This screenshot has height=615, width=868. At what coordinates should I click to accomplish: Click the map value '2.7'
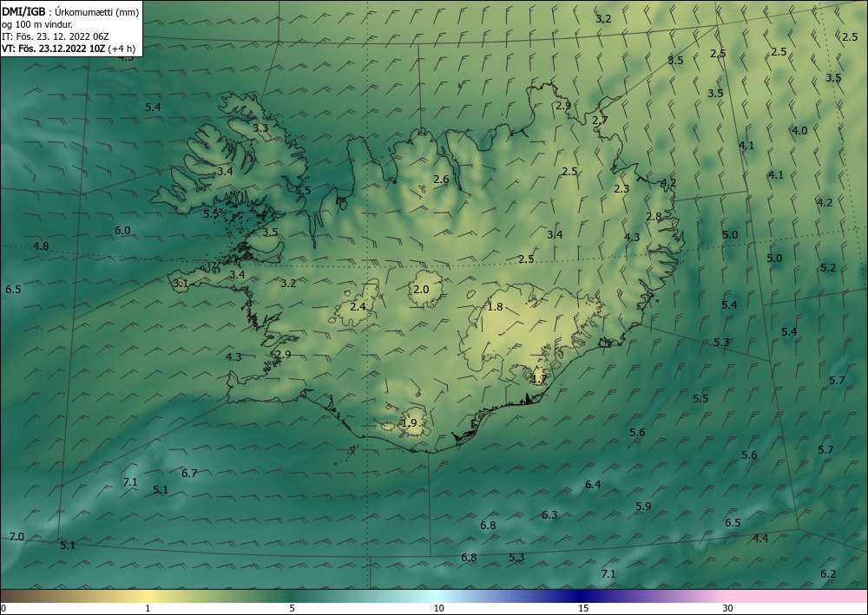pyautogui.click(x=600, y=120)
